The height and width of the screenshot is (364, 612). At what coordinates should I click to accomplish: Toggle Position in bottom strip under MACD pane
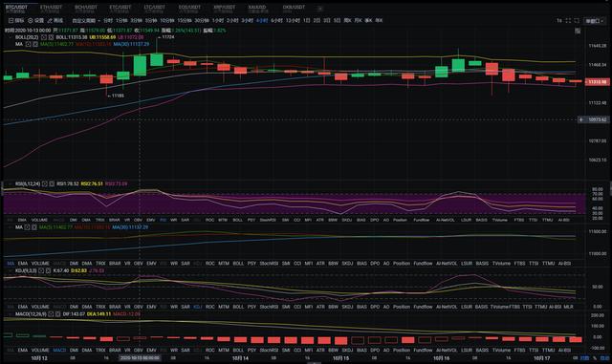(402, 350)
